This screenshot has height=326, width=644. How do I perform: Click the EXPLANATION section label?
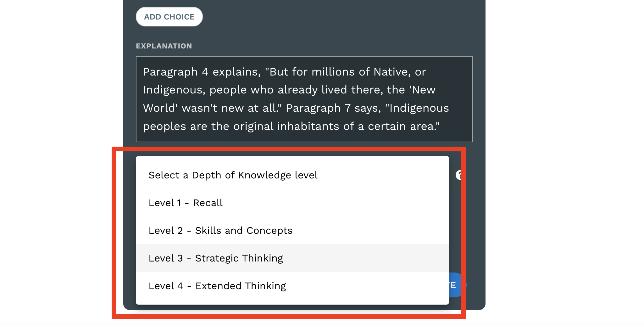[x=164, y=46]
